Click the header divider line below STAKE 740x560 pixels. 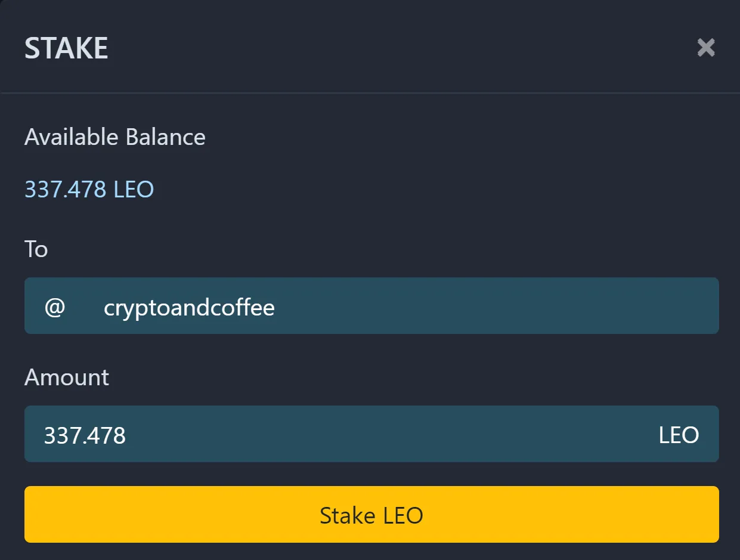tap(370, 92)
